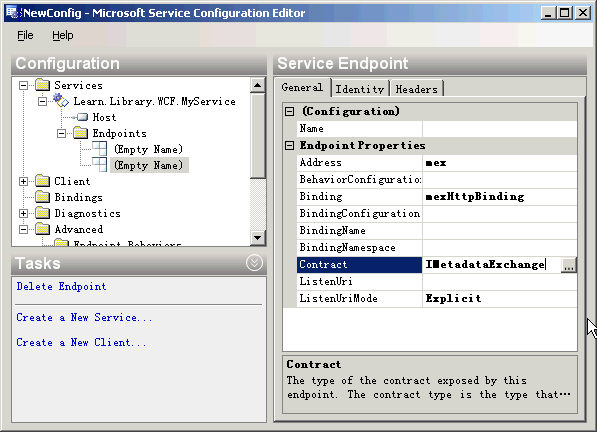Screen dimensions: 597x432
Task: Select the ListenUri property label
Action: 326,281
